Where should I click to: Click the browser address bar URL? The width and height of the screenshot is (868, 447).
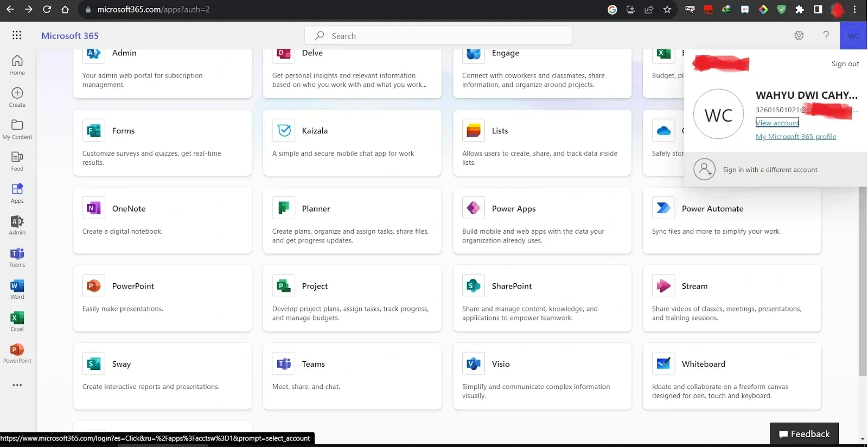[154, 9]
